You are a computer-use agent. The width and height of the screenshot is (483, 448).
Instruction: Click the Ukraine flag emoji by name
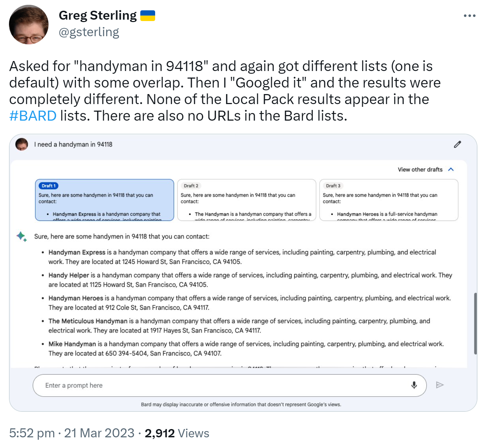[x=148, y=16]
